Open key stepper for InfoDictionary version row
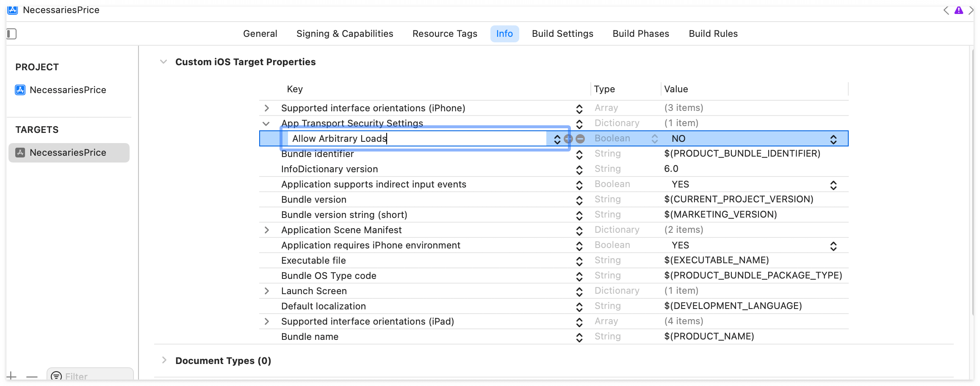 tap(579, 170)
